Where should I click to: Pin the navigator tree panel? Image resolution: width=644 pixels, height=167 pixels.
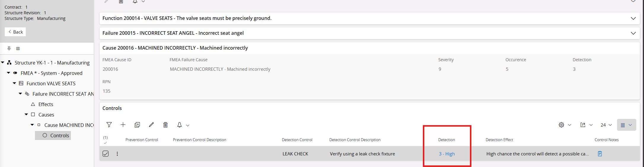click(9, 48)
